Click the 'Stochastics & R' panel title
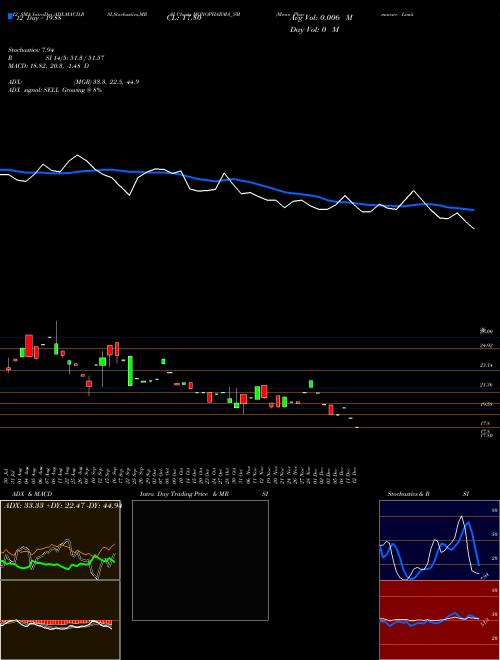Image resolution: width=500 pixels, height=660 pixels. coord(409,494)
